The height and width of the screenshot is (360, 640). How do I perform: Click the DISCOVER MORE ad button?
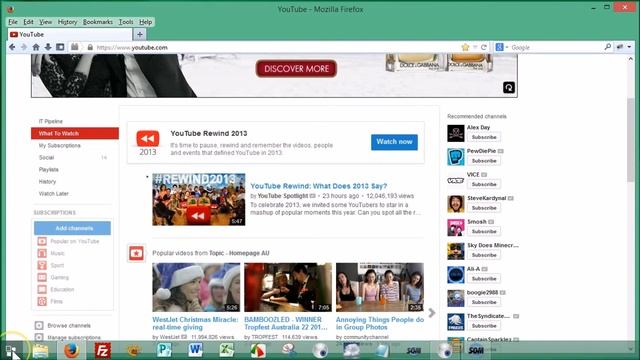[x=296, y=69]
